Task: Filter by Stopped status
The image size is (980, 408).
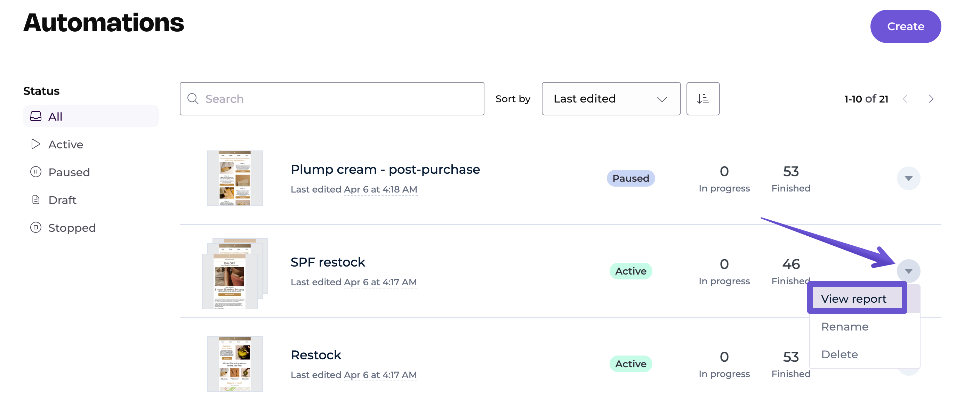Action: (72, 228)
